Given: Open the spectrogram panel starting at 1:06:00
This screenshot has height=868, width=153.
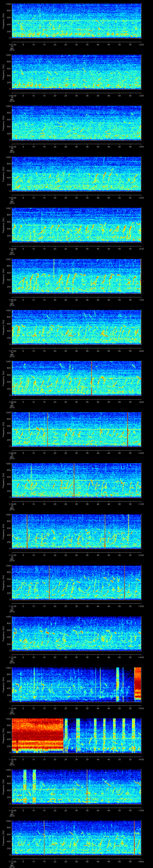Looking at the screenshot, I should (x=77, y=276).
